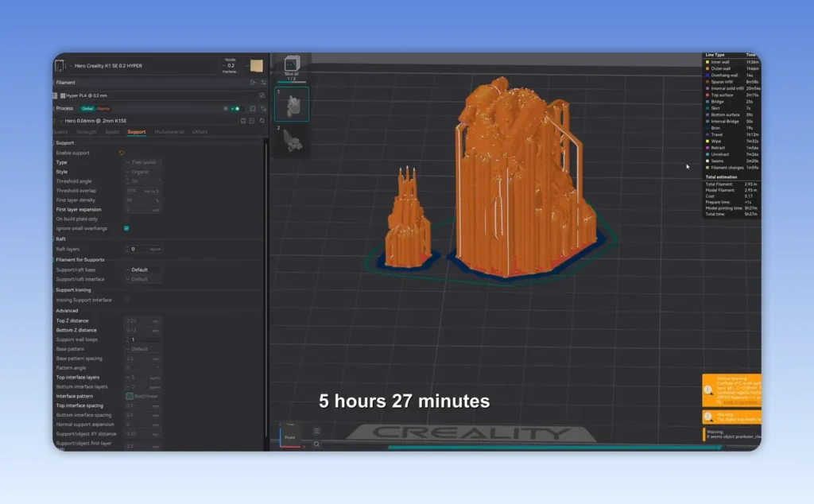This screenshot has width=814, height=504.
Task: Toggle the On build plate only checkbox
Action: click(x=126, y=219)
